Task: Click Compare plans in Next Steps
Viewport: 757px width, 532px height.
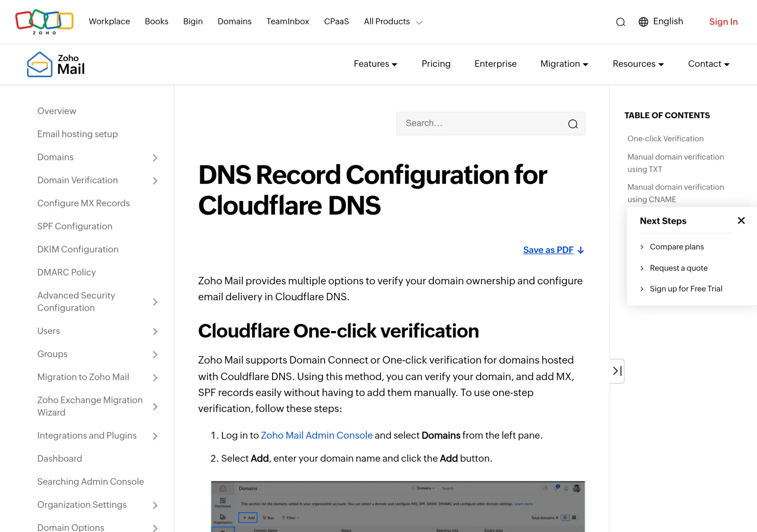Action: pos(677,247)
